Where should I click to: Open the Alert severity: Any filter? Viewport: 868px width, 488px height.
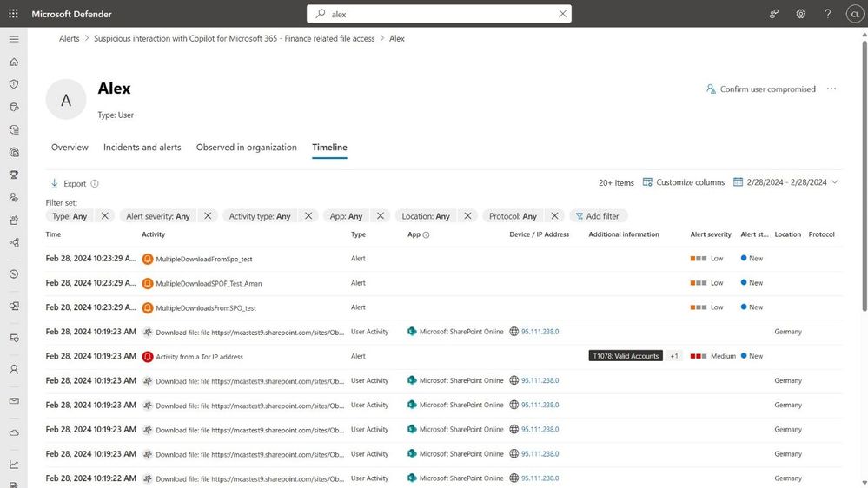[158, 216]
